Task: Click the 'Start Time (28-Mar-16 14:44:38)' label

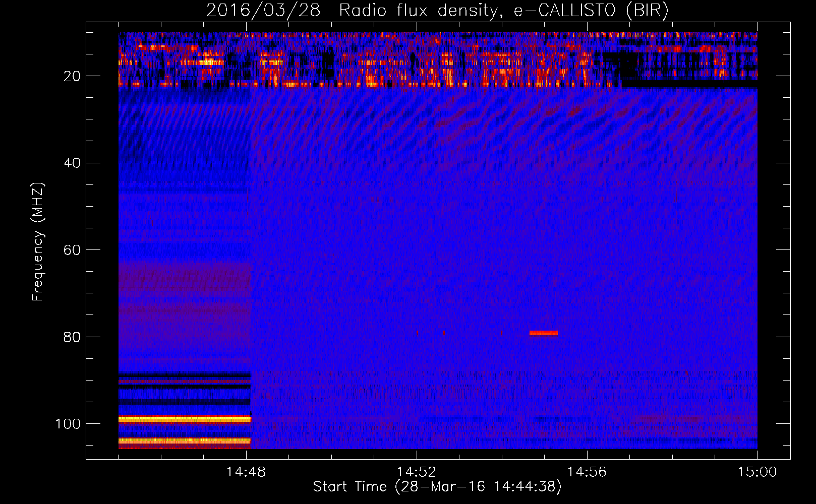Action: [x=437, y=487]
